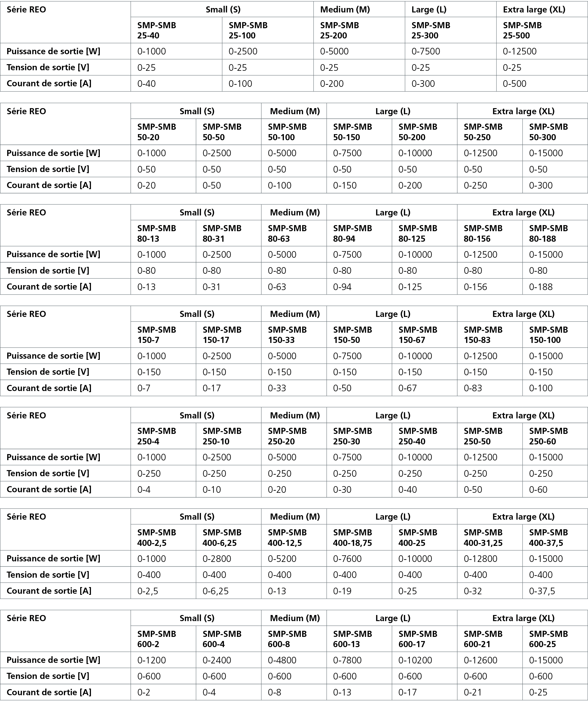Viewport: 588px width, 706px height.
Task: Click the 0-500 output current value
Action: [514, 83]
